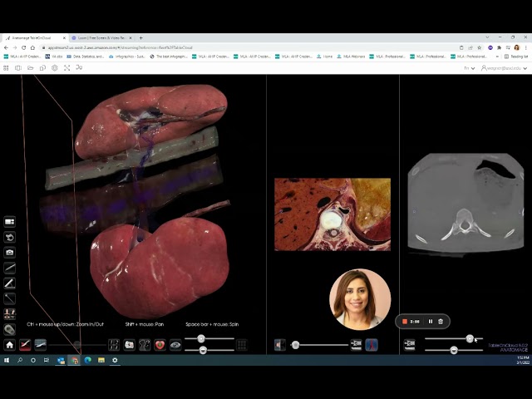Toggle the grid slice plane icon
532x399 pixels.
coord(41,345)
